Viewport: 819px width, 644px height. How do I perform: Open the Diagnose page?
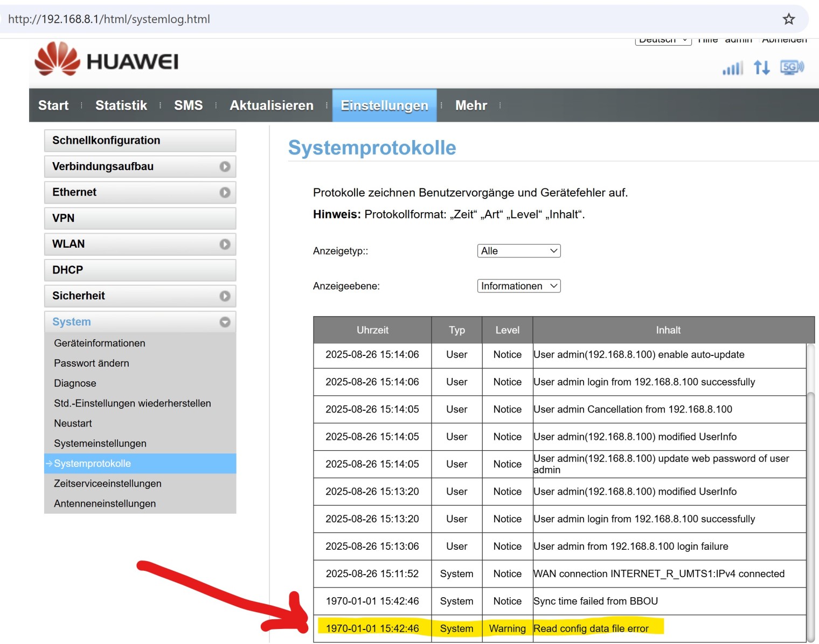[75, 383]
